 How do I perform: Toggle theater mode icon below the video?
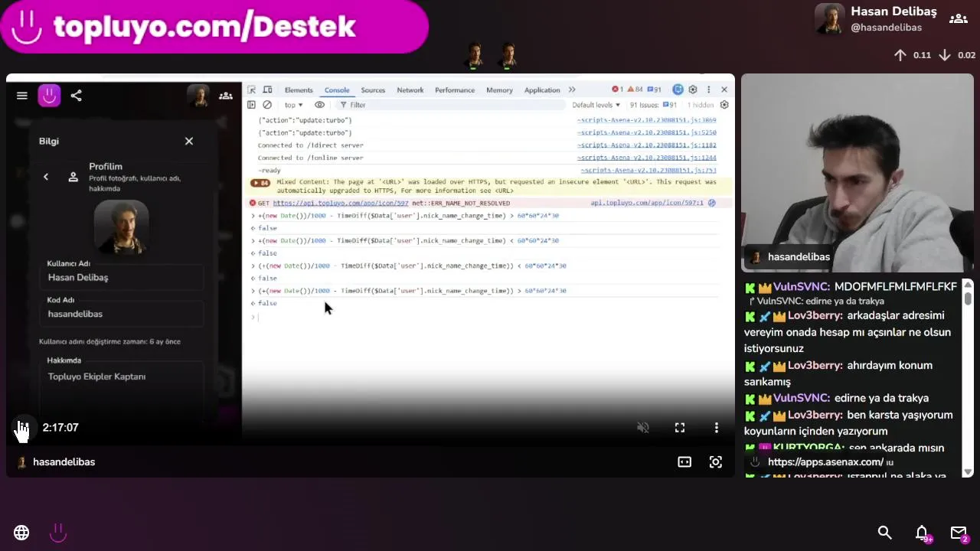[684, 461]
